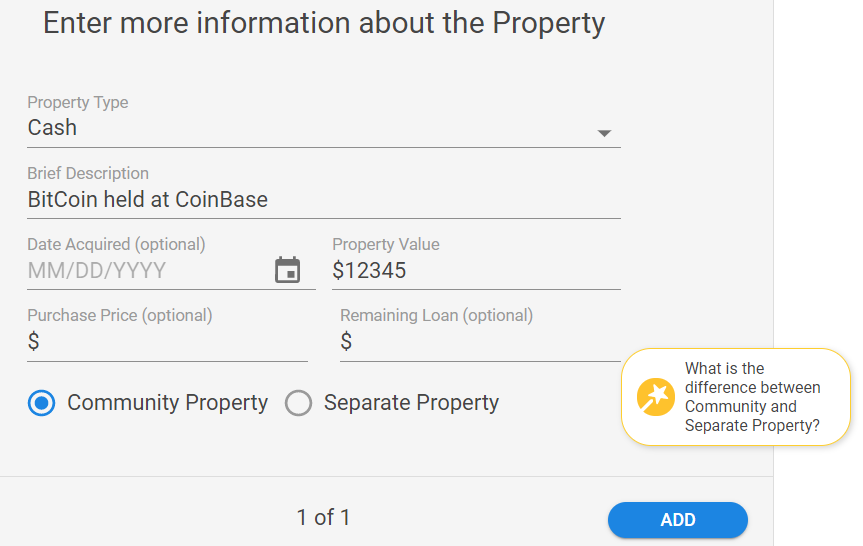Click the magic wand help icon
This screenshot has height=546, width=863.
click(x=656, y=397)
